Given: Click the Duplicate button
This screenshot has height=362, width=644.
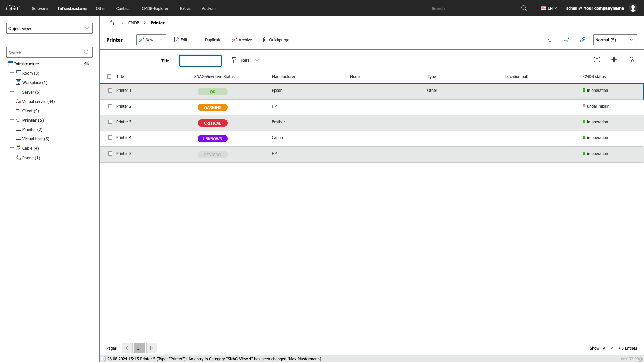Looking at the screenshot, I should tap(210, 40).
